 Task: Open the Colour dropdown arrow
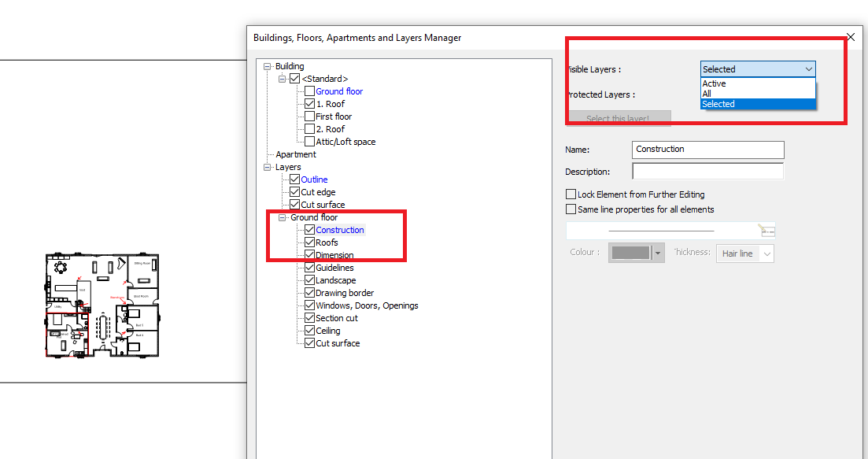[x=658, y=254]
